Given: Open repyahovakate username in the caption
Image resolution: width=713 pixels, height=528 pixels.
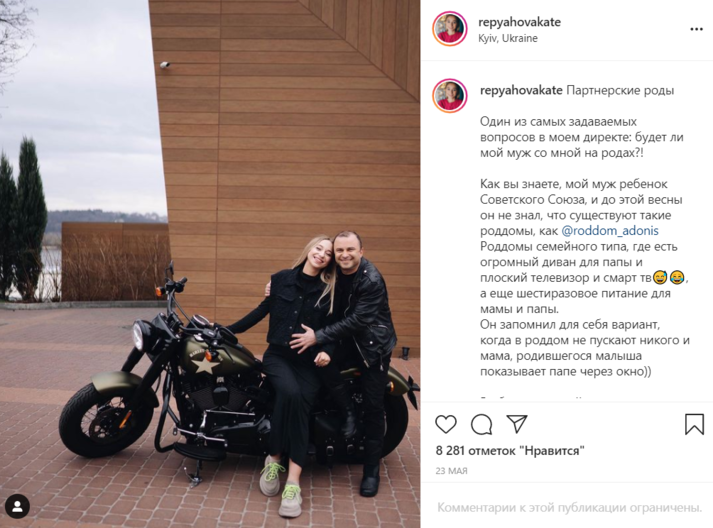Looking at the screenshot, I should (x=521, y=91).
